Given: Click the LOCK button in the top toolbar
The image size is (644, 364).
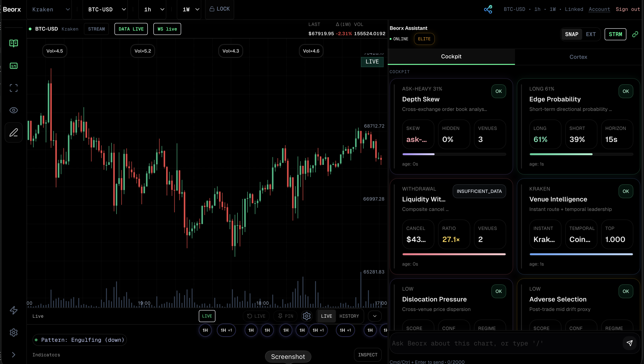Looking at the screenshot, I should point(219,9).
